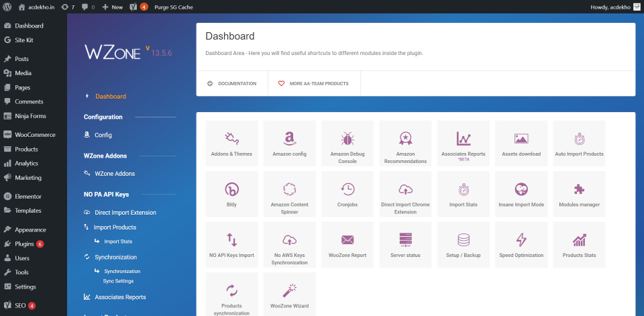This screenshot has height=316, width=644.
Task: Open Auto Import Products stopwatch tile
Action: pos(579,144)
